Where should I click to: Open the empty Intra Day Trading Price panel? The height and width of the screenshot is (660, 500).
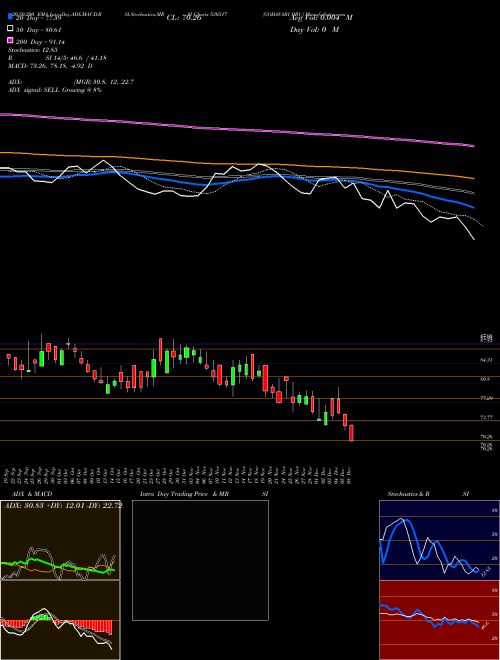tap(200, 560)
